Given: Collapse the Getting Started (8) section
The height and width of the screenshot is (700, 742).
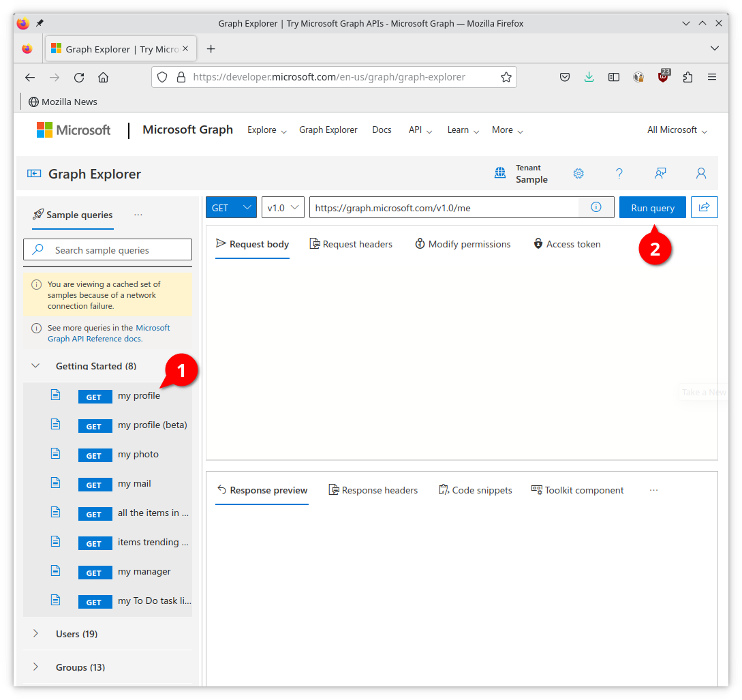Looking at the screenshot, I should [36, 366].
